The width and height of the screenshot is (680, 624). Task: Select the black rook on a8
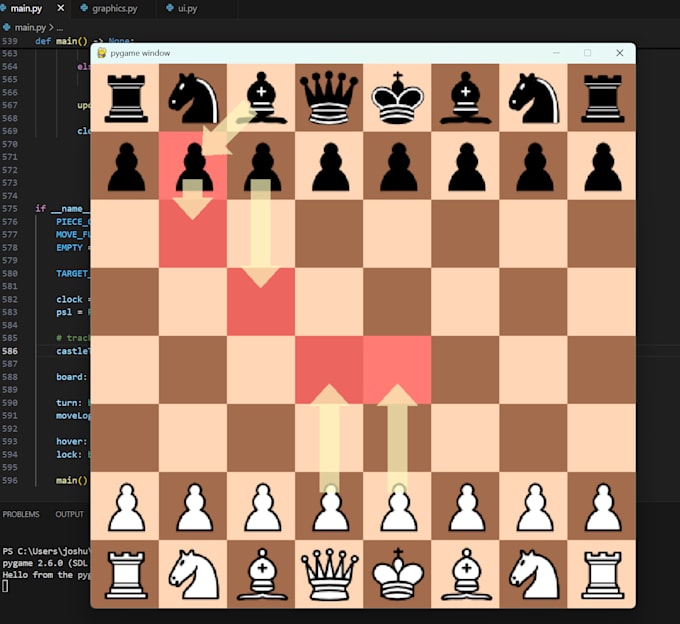tap(126, 98)
